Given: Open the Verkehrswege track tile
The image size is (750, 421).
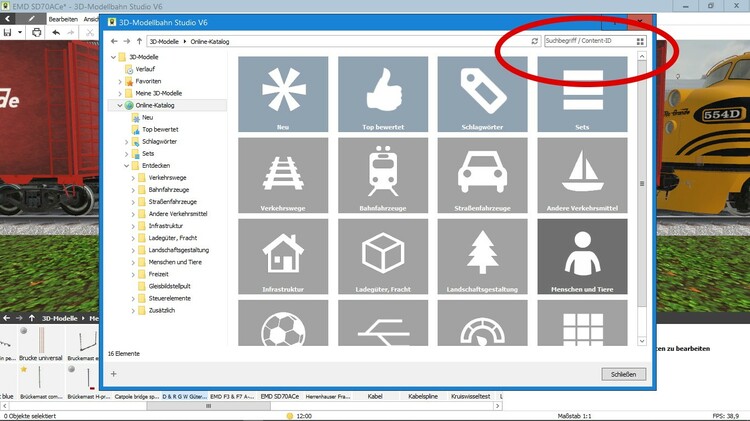Looking at the screenshot, I should point(283,176).
